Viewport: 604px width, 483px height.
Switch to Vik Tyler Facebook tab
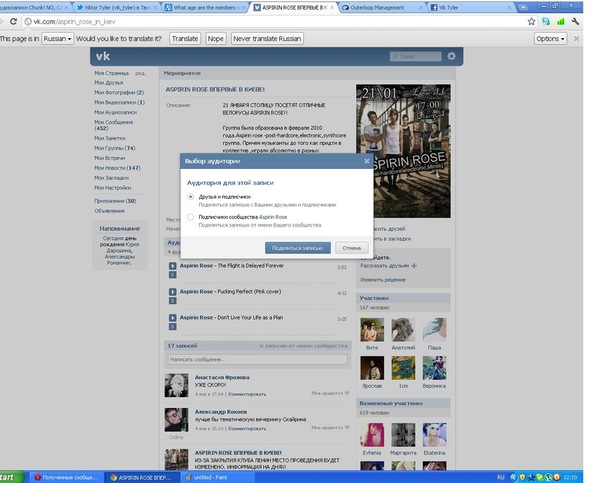pyautogui.click(x=470, y=7)
